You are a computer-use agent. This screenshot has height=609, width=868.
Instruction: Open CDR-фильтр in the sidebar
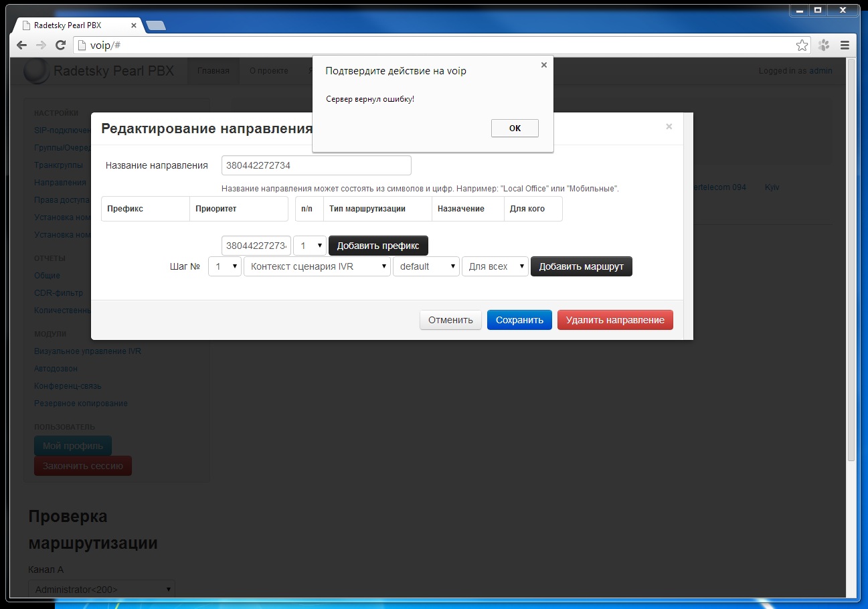pyautogui.click(x=58, y=292)
